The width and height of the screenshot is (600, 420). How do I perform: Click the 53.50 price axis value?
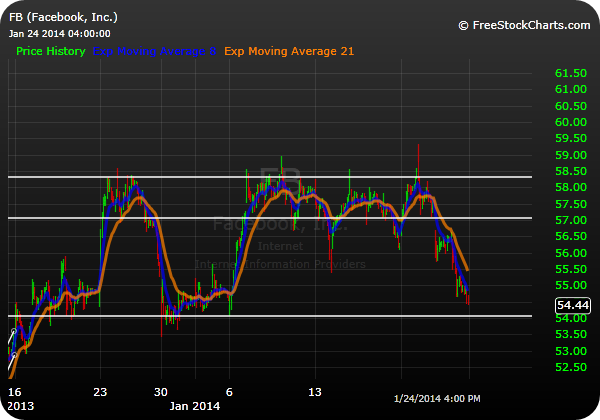571,334
